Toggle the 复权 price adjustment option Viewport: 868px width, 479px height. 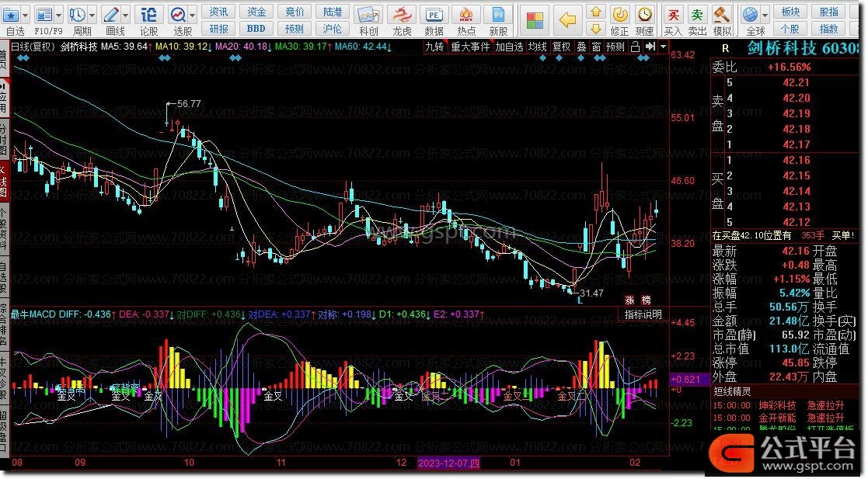pos(561,47)
